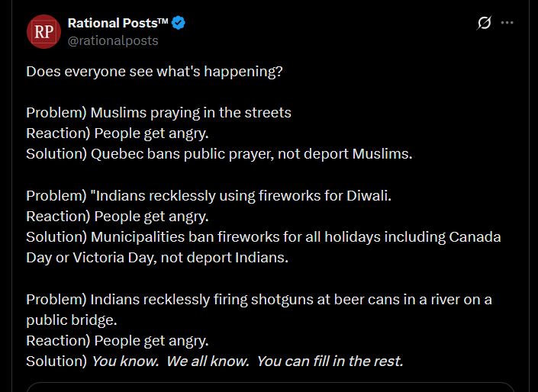Click the third "People get angry" line
The height and width of the screenshot is (392, 538).
[118, 339]
